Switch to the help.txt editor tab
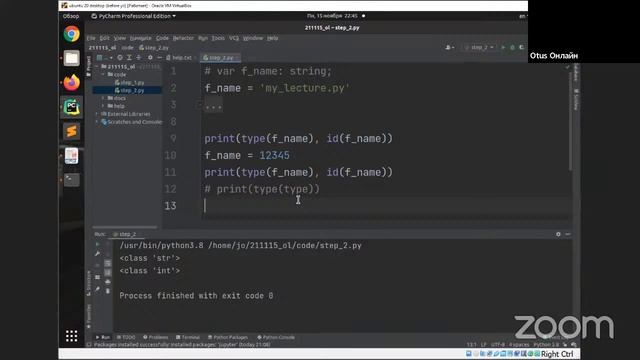The image size is (640, 360). click(x=180, y=58)
